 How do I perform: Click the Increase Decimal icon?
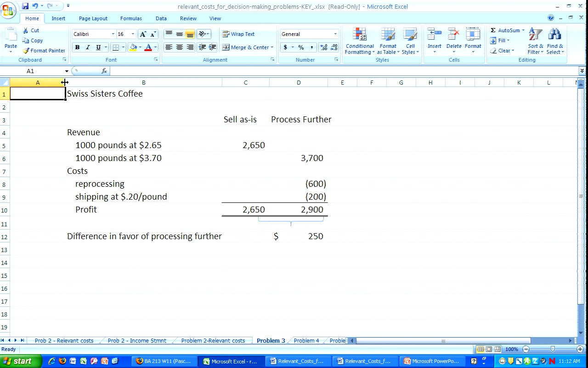pyautogui.click(x=323, y=47)
